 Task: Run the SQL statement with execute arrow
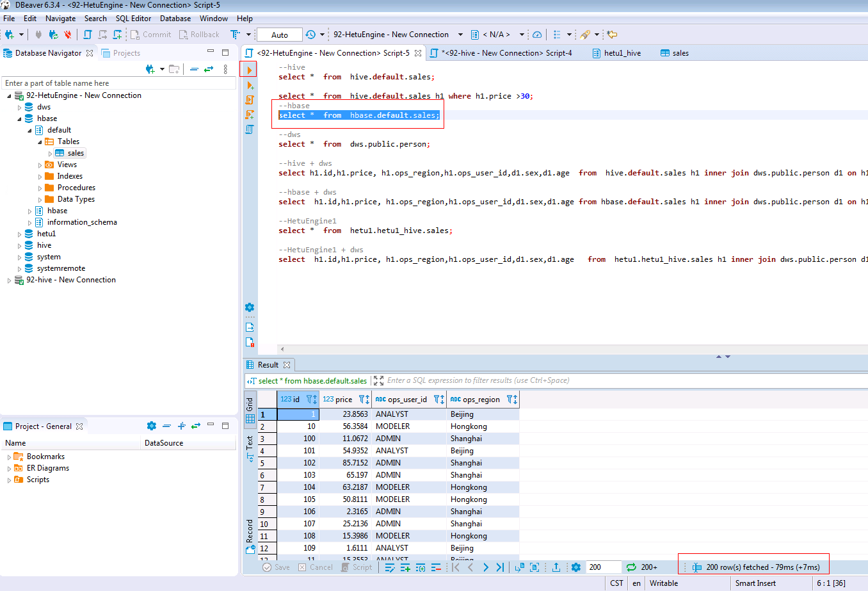249,70
